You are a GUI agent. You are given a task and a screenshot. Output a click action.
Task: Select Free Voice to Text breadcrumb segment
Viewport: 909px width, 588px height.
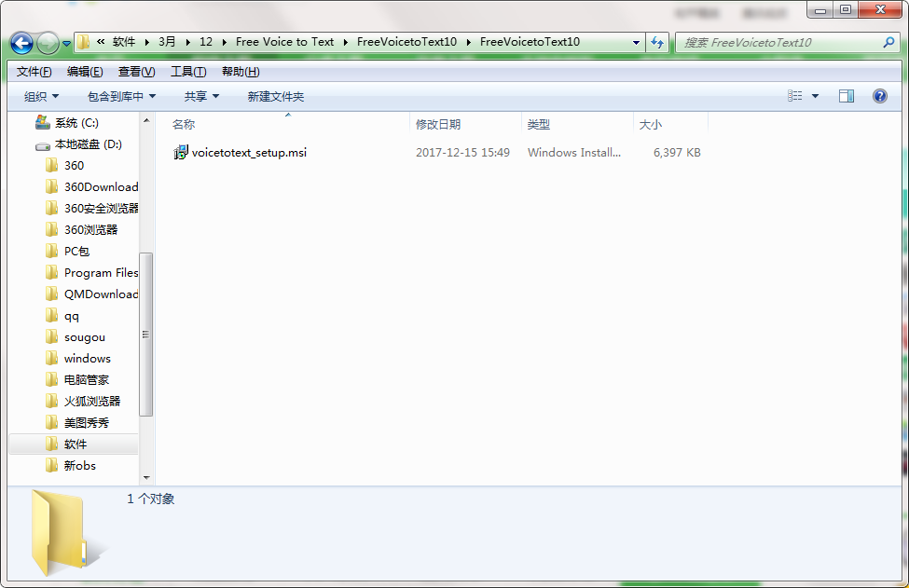pyautogui.click(x=284, y=42)
